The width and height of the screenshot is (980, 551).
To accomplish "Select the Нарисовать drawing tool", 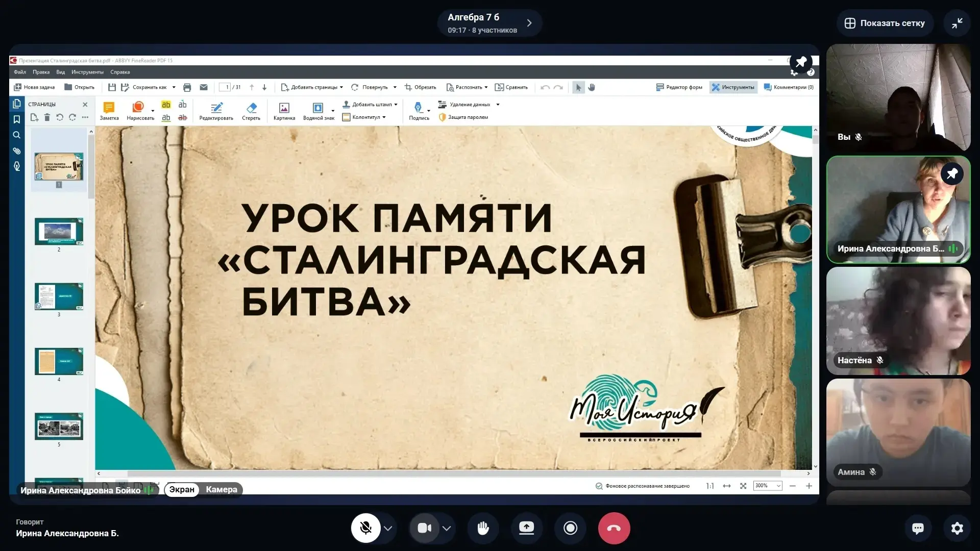I will (140, 111).
